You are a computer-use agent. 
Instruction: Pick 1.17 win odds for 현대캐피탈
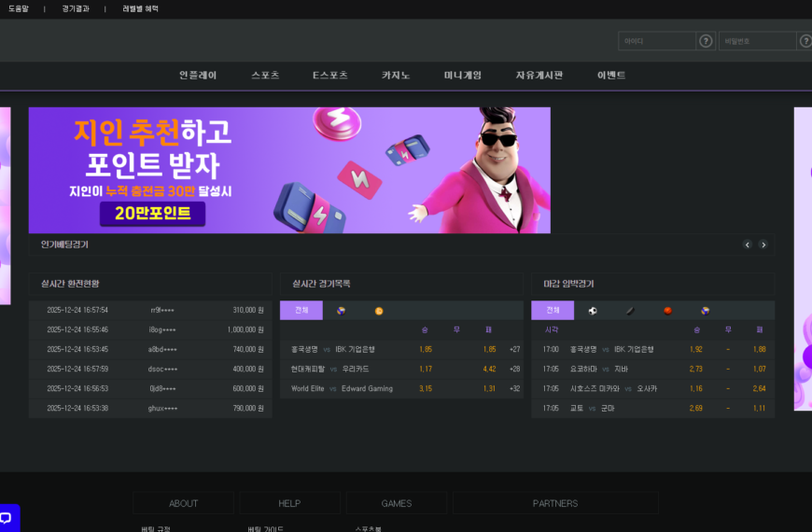pos(426,369)
